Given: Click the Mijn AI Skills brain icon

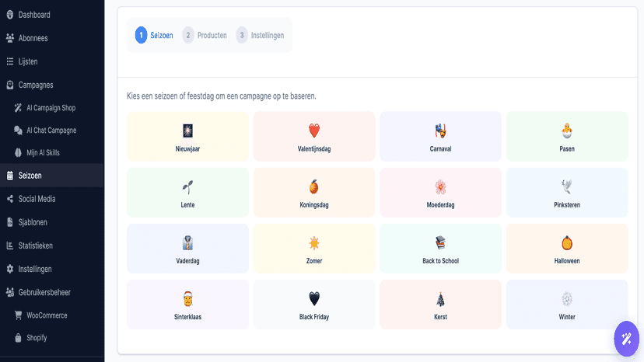Looking at the screenshot, I should pyautogui.click(x=18, y=153).
